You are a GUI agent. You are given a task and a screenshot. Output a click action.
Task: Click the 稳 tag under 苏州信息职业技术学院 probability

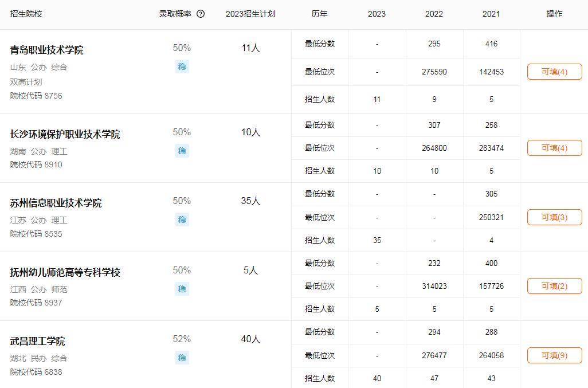click(182, 220)
